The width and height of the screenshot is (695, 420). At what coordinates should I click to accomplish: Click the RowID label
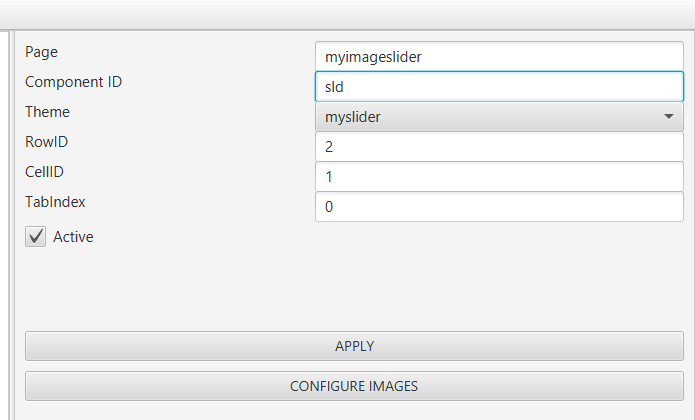46,142
